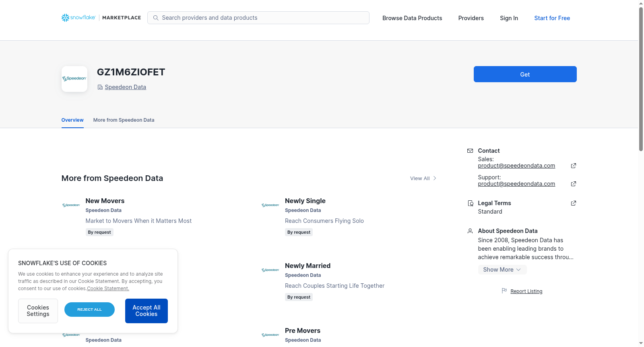Open the Pre Movers listing title
644x347 pixels.
(x=303, y=330)
